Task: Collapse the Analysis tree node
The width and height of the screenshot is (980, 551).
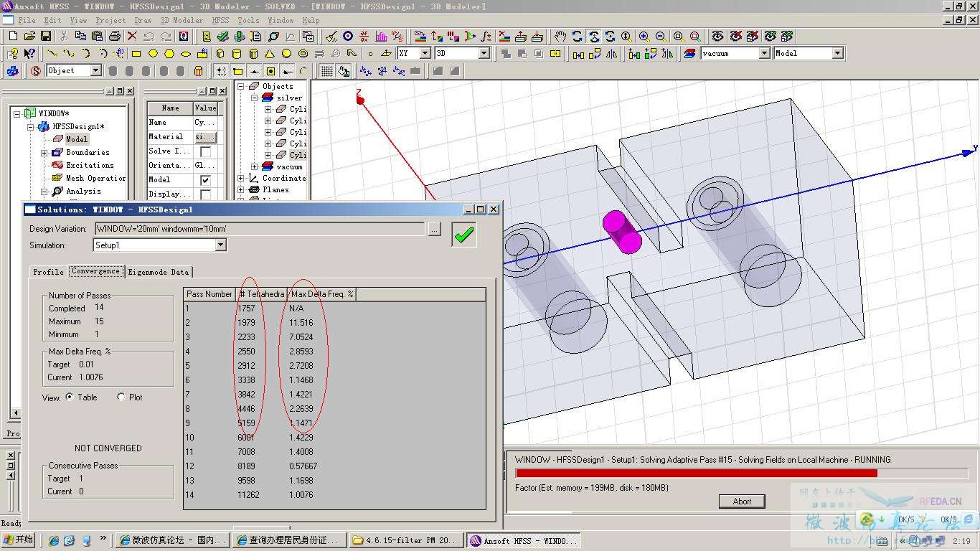Action: [44, 192]
